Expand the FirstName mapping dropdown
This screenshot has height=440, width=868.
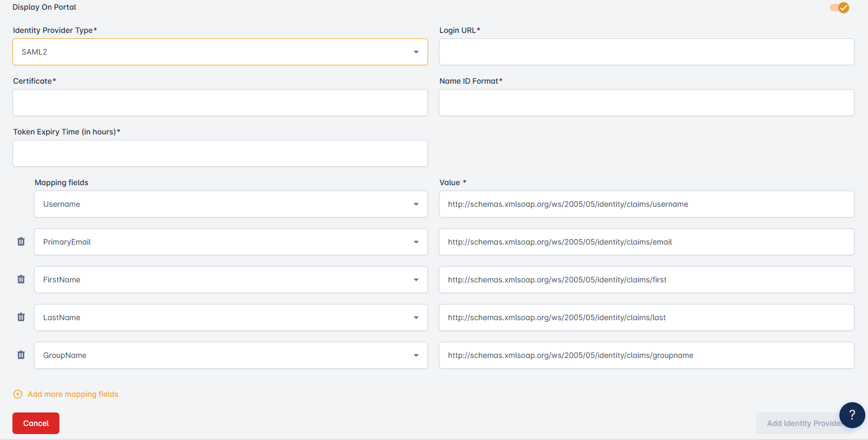(231, 280)
